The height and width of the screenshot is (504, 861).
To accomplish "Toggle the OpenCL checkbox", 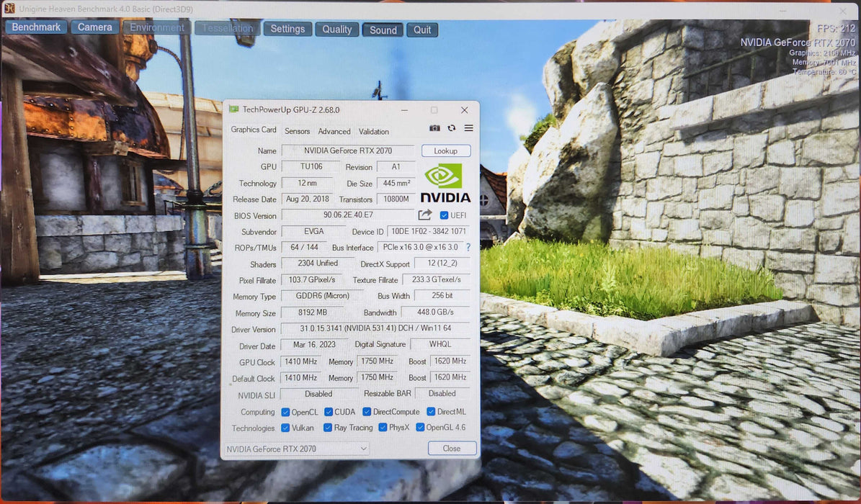I will 285,412.
